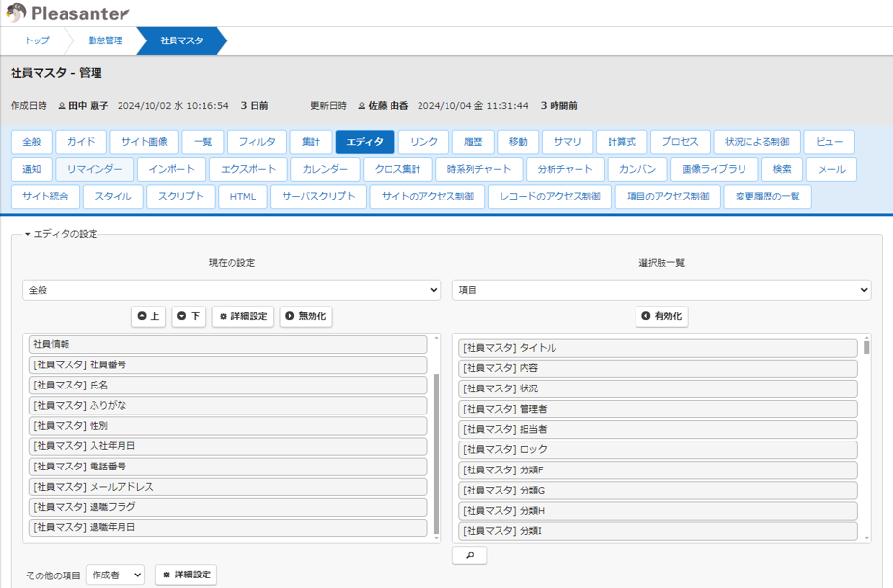Image resolution: width=893 pixels, height=588 pixels.
Task: Click the Pleasanter logo icon
Action: click(15, 13)
